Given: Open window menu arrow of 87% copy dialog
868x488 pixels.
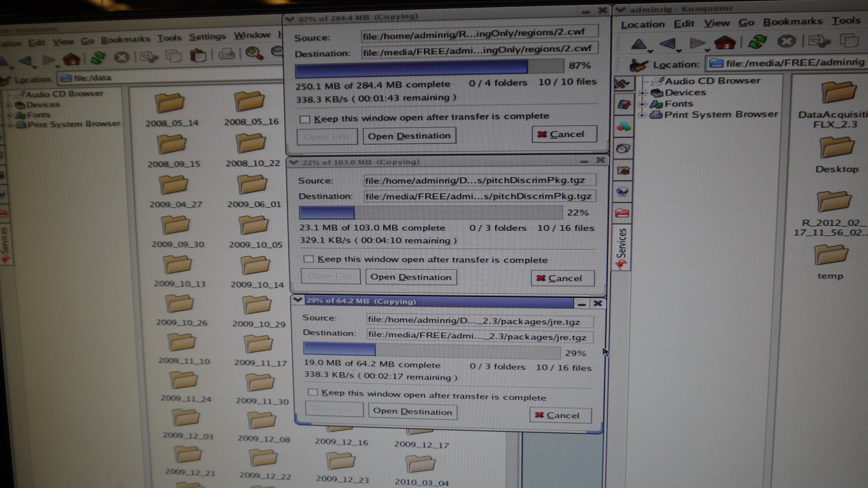Looking at the screenshot, I should coord(289,19).
